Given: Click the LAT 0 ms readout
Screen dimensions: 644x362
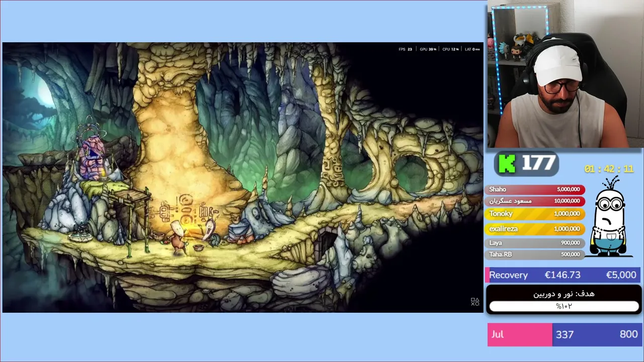Looking at the screenshot, I should tap(472, 49).
